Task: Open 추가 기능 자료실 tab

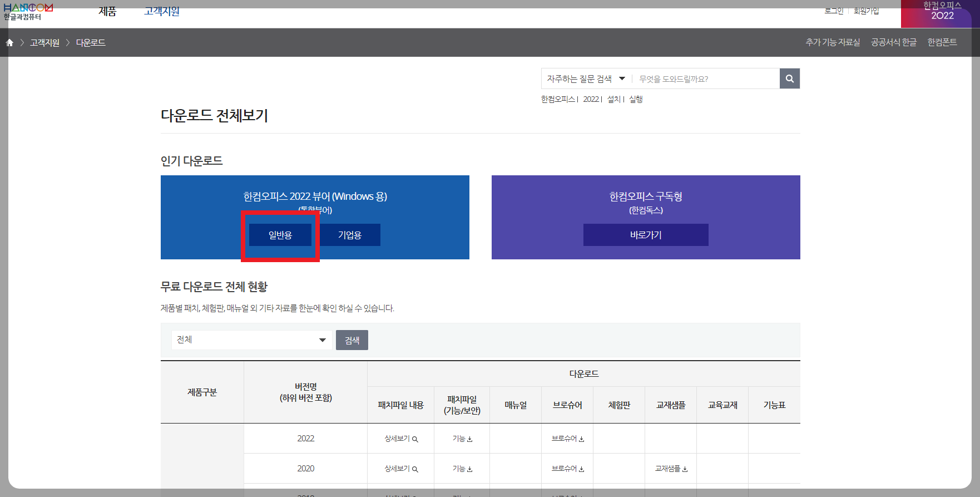Action: point(833,42)
